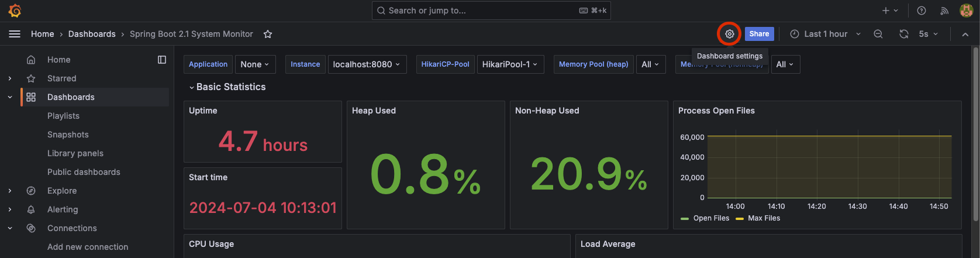980x258 pixels.
Task: Click the Home house icon in sidebar
Action: 31,60
